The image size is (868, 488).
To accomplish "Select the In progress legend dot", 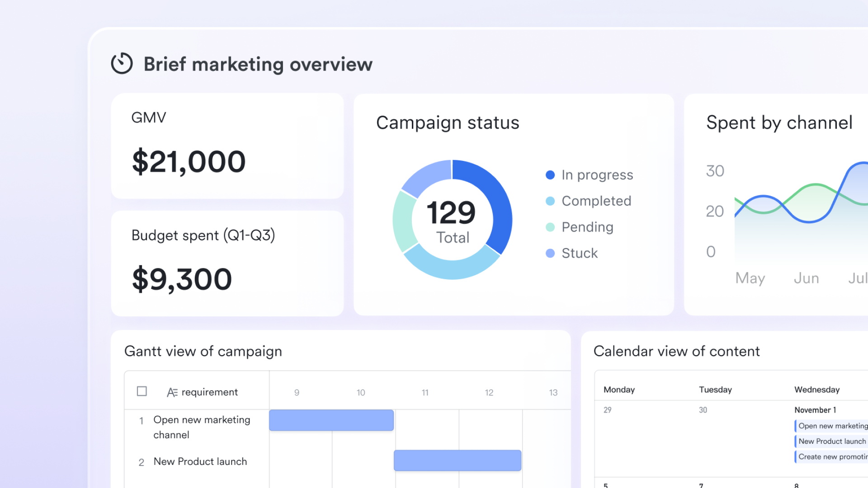I will tap(550, 175).
